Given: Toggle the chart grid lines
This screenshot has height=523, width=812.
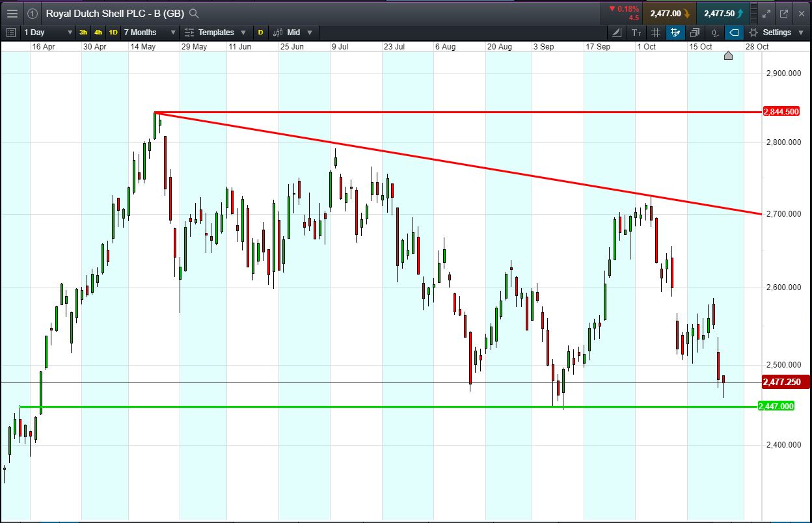Looking at the screenshot, I should coord(656,32).
